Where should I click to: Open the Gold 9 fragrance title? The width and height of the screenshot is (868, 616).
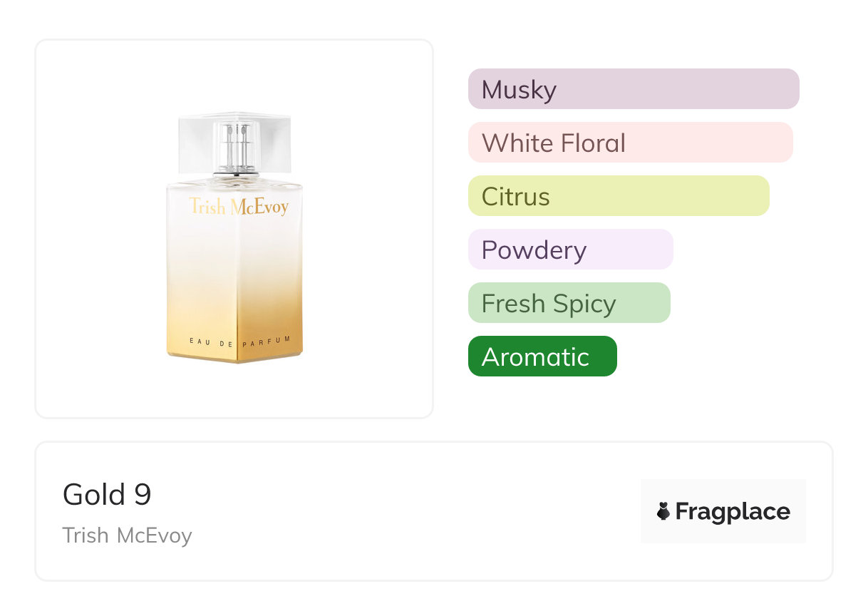tap(107, 494)
